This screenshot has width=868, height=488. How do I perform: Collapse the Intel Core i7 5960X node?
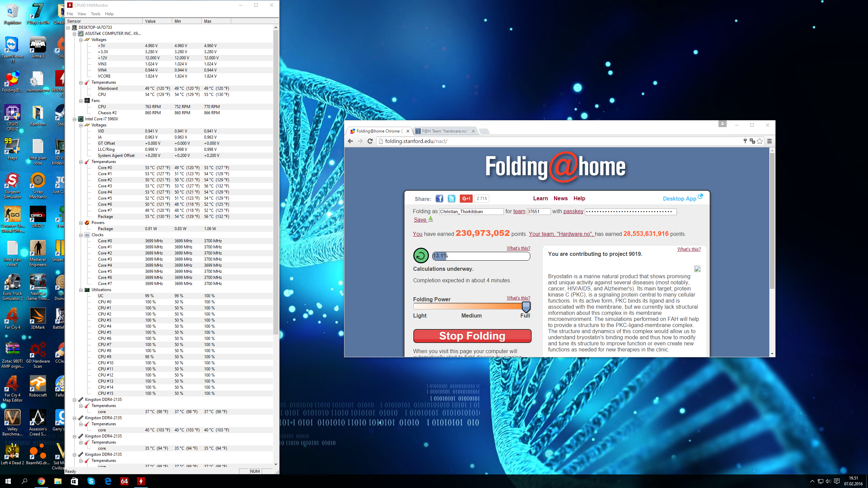pyautogui.click(x=75, y=119)
